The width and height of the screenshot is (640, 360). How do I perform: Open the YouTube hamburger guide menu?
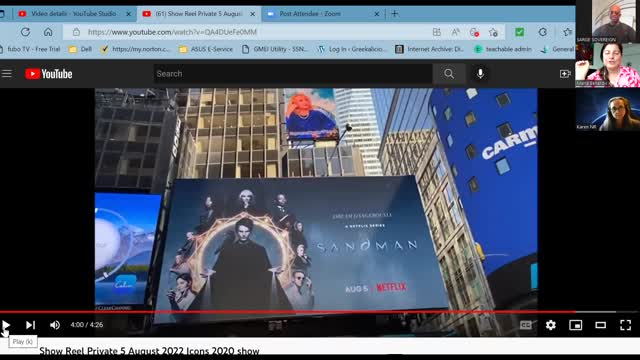click(x=7, y=73)
